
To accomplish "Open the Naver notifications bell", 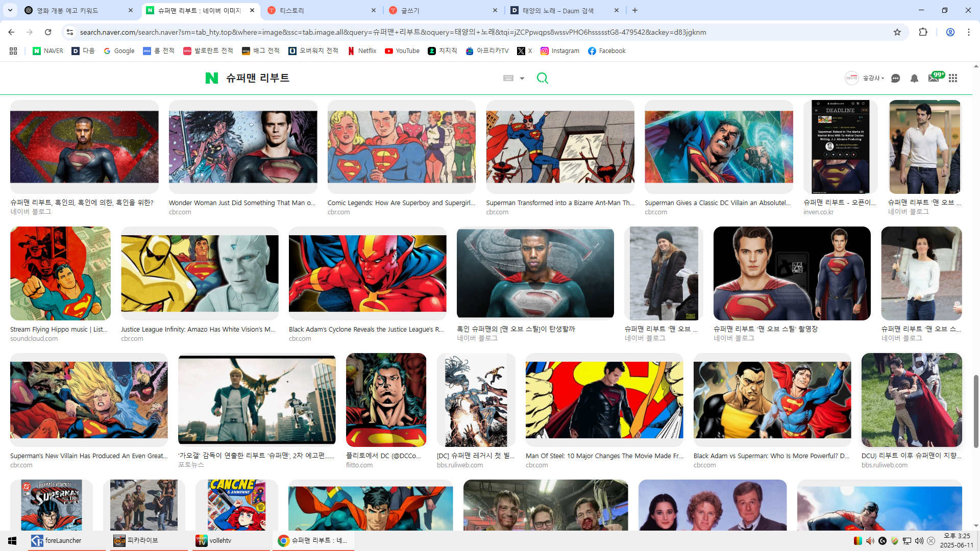I will click(x=914, y=78).
